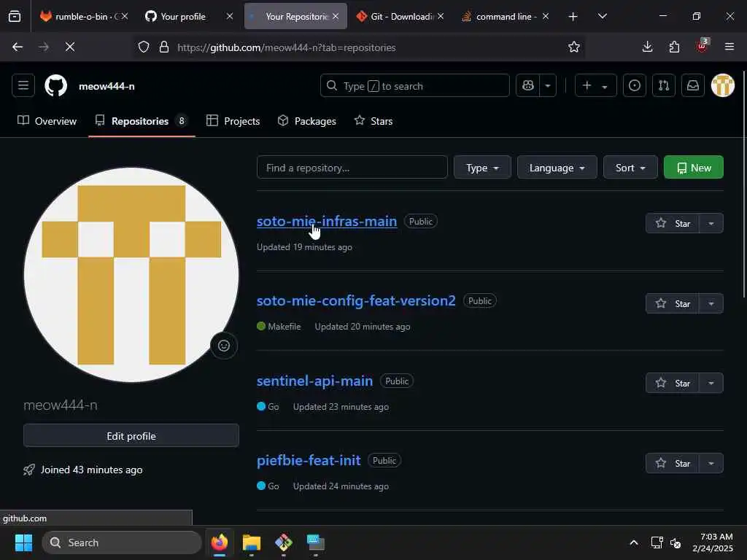This screenshot has width=747, height=560.
Task: Open the browser Extensions puzzle icon
Action: 674,47
